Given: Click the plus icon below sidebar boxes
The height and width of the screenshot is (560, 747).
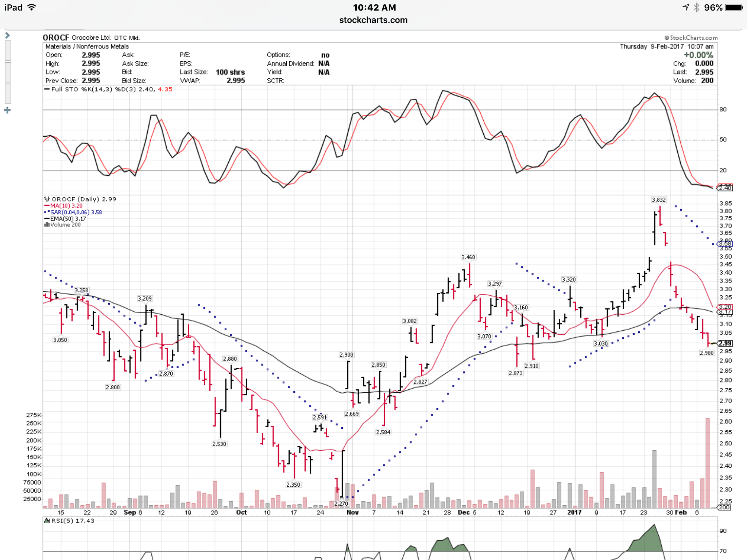Looking at the screenshot, I should pos(7,110).
